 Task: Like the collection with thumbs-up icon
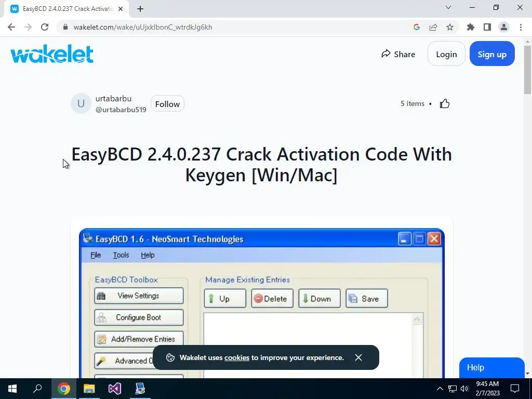coord(445,103)
